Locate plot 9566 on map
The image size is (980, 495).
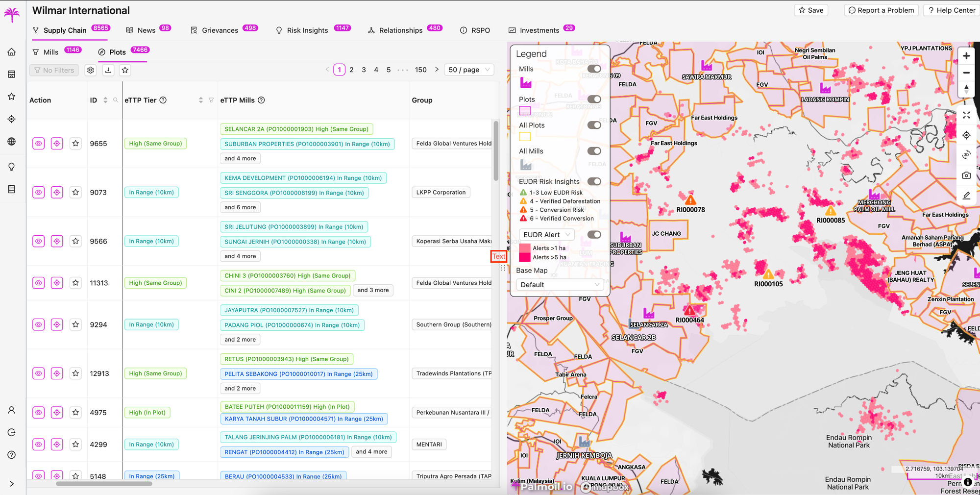click(57, 241)
